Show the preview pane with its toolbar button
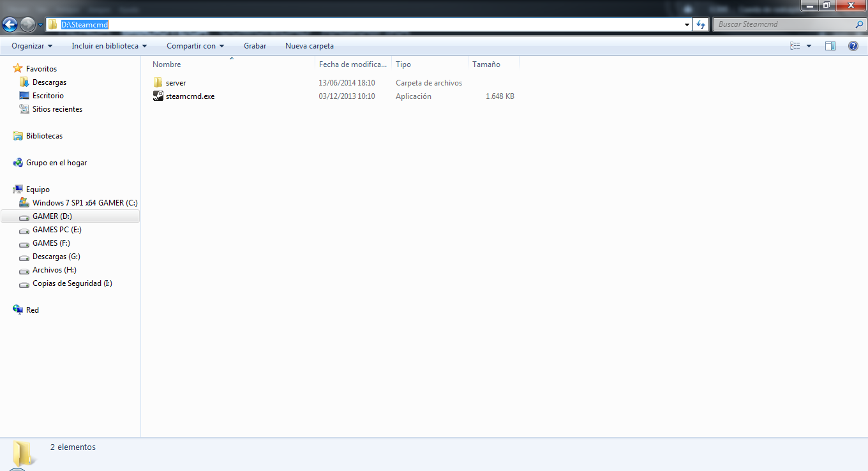This screenshot has width=868, height=471. click(x=830, y=46)
